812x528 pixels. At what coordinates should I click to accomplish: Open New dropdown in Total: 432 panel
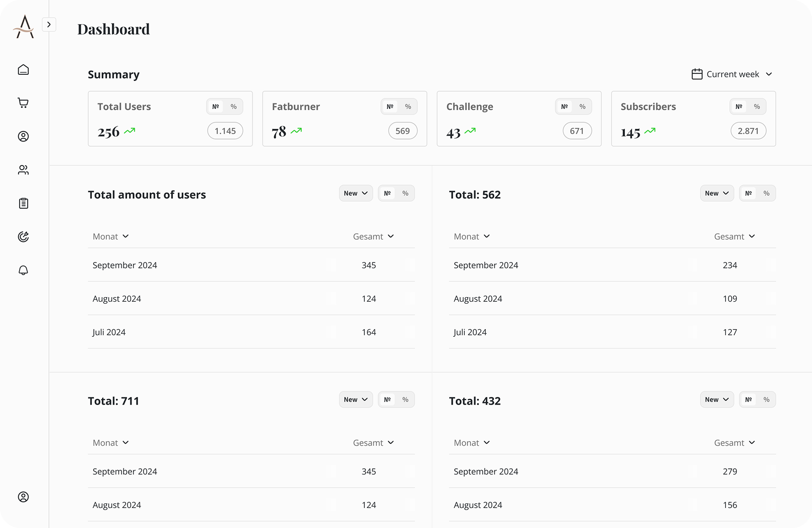[x=717, y=400]
